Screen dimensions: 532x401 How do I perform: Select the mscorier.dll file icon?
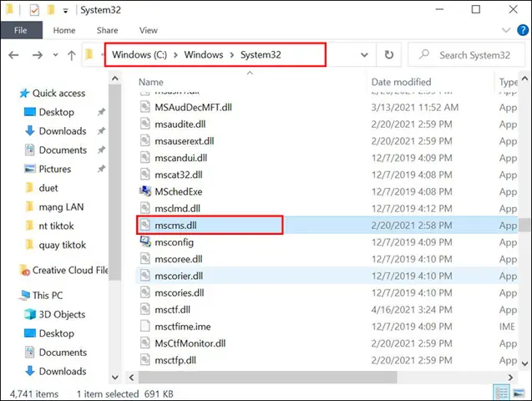pos(144,276)
